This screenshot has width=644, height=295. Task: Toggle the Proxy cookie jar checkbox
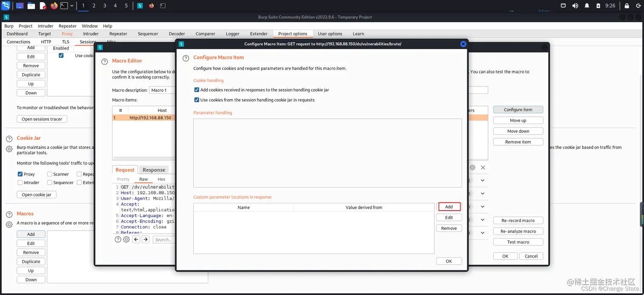[x=20, y=174]
